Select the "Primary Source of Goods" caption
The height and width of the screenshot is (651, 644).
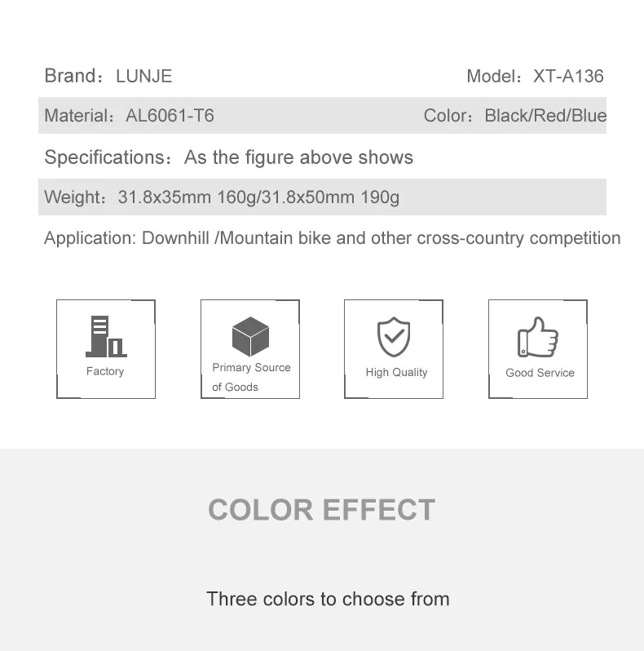point(251,377)
